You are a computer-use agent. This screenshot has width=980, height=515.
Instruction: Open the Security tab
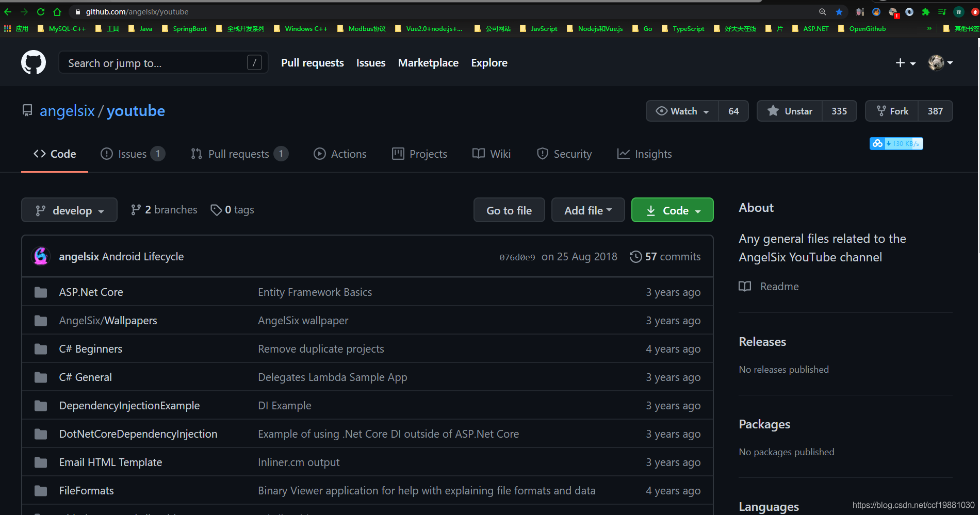pos(564,154)
